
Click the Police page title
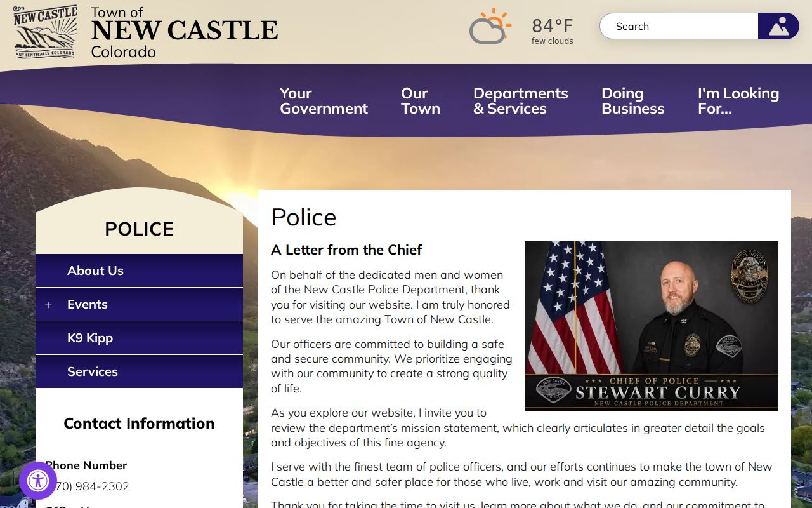click(303, 217)
